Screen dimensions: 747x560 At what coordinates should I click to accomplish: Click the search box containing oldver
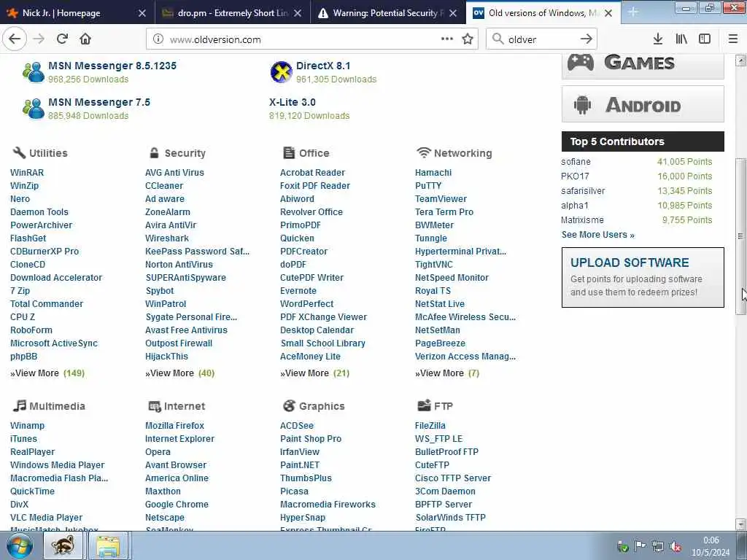click(542, 39)
